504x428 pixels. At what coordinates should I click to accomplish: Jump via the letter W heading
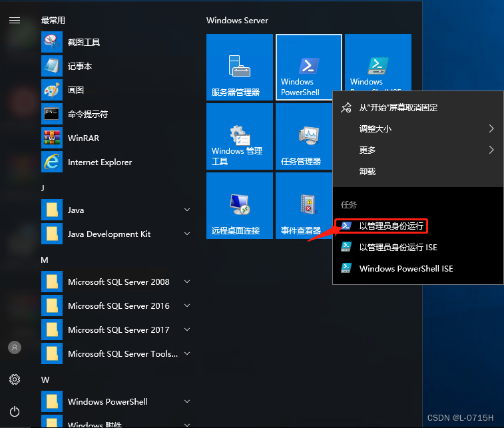point(45,379)
